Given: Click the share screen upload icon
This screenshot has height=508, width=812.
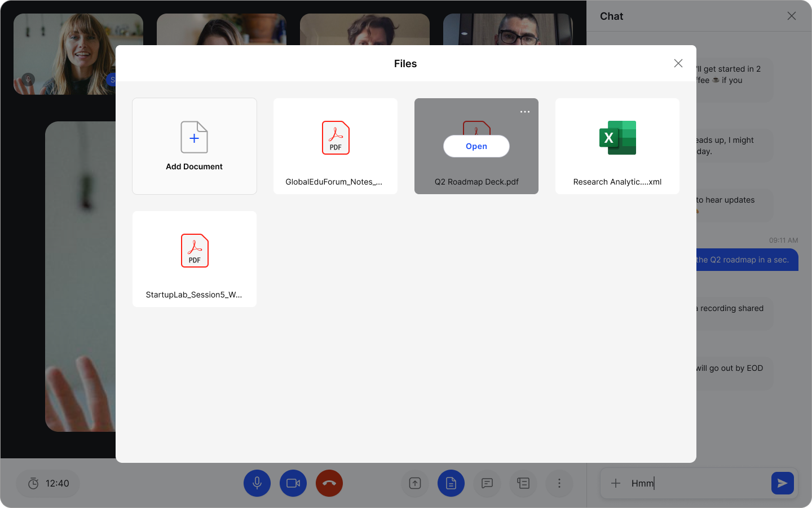Looking at the screenshot, I should pos(414,483).
